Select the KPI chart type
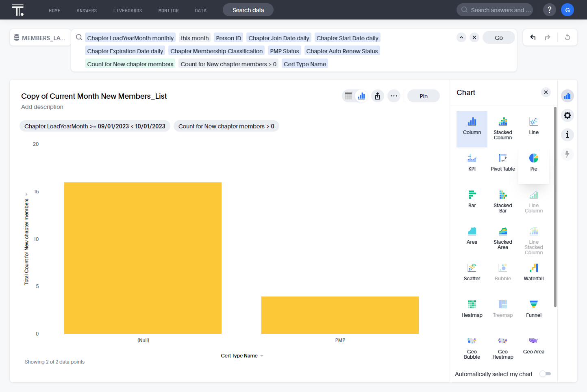This screenshot has width=587, height=392. click(472, 165)
